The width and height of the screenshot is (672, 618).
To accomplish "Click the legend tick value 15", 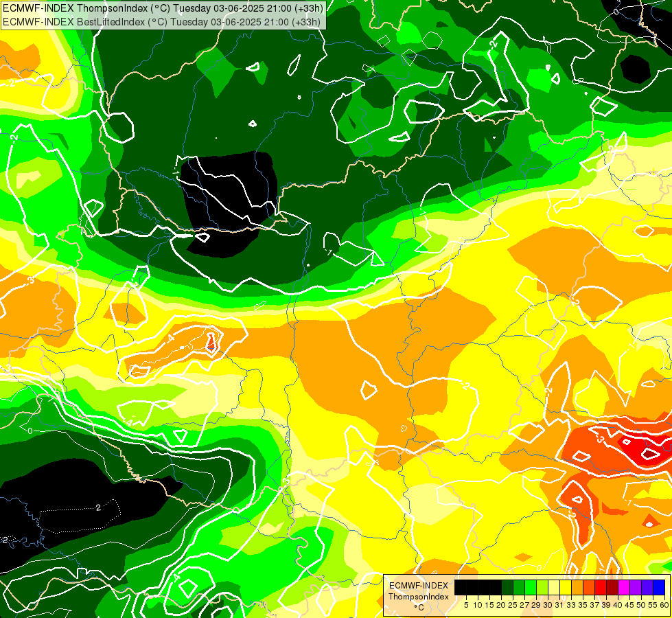I will click(489, 605).
